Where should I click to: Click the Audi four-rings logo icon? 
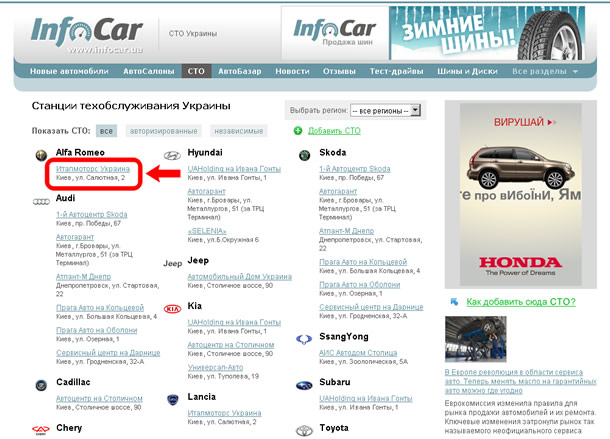coord(41,202)
